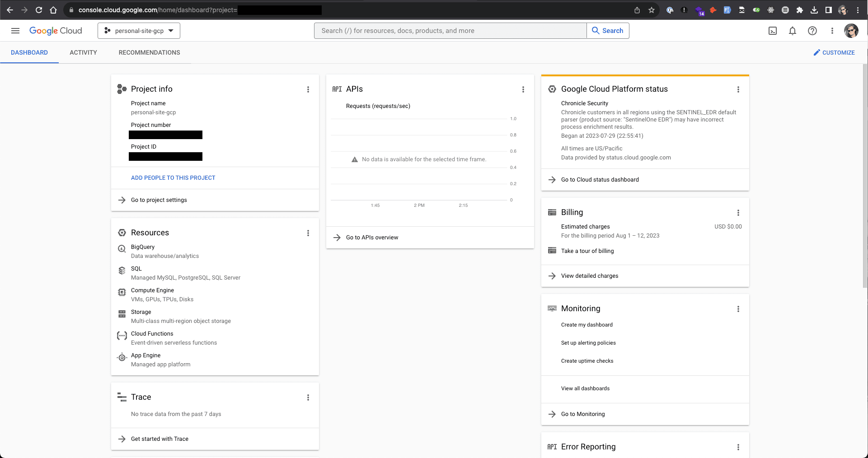The height and width of the screenshot is (458, 868).
Task: Activate Cloud Shell terminal icon
Action: coord(773,31)
